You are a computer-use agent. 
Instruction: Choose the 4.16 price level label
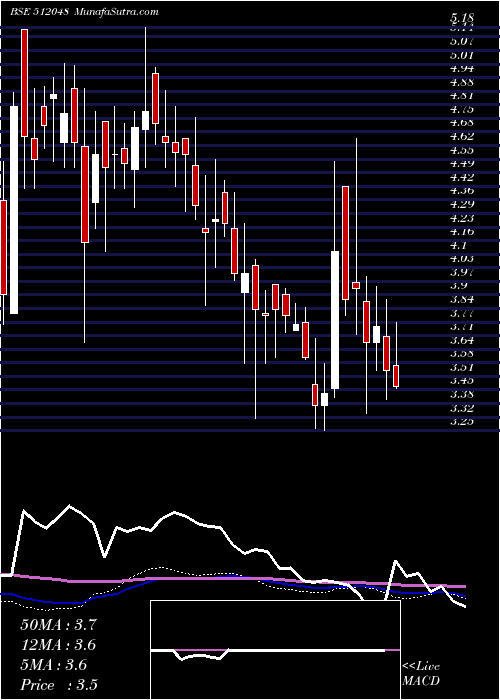coord(462,231)
